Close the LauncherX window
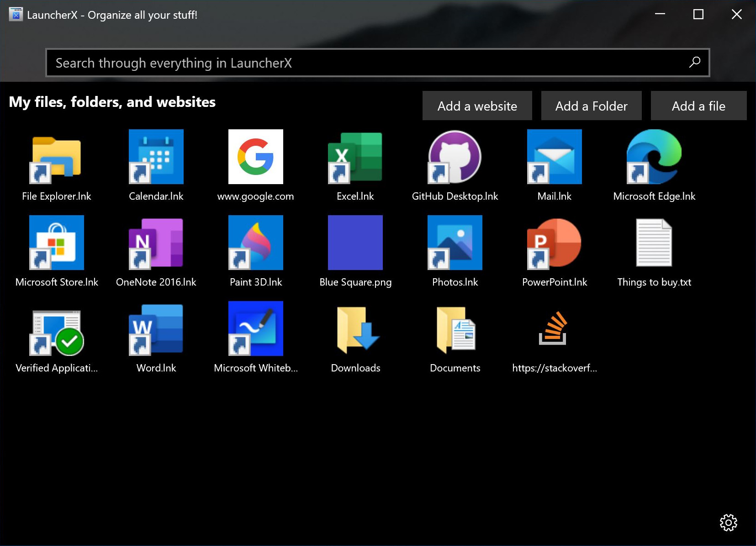 coord(737,15)
